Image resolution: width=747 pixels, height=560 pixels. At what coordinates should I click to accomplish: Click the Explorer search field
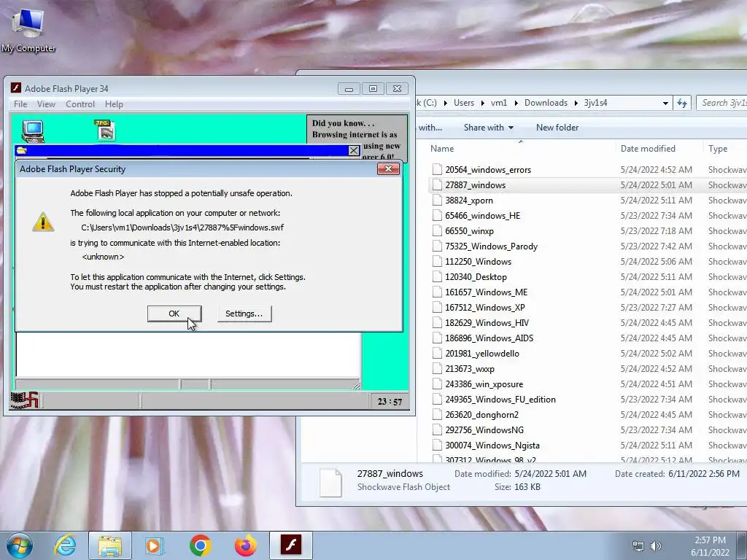pyautogui.click(x=723, y=103)
